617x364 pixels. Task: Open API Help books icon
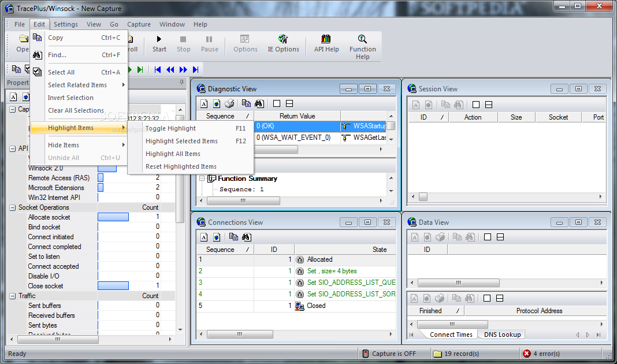coord(326,39)
